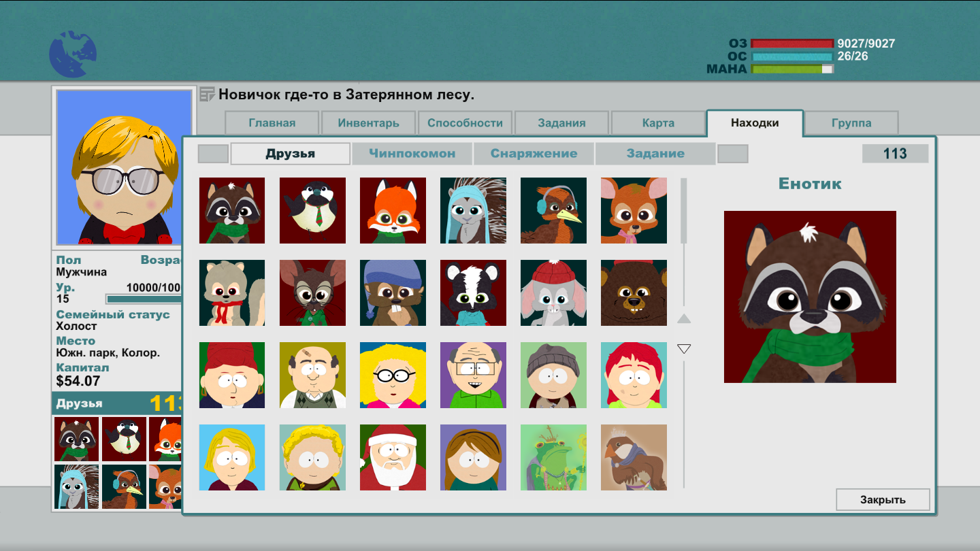Screen dimensions: 980x551
Task: Click the news feed icon beside status text
Action: click(x=207, y=95)
